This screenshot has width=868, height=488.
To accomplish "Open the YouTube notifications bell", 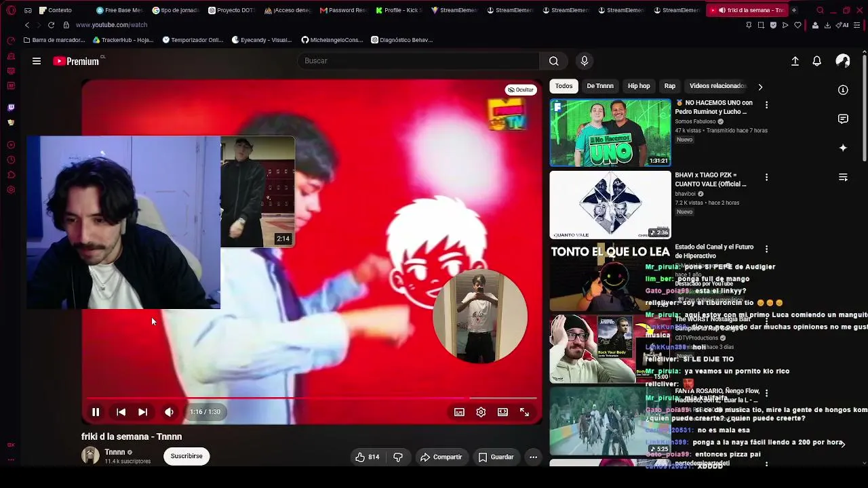I will pyautogui.click(x=817, y=61).
